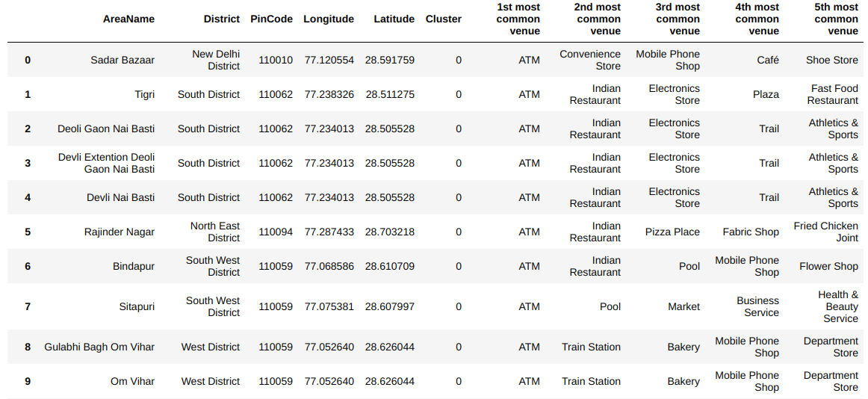Viewport: 868px width, 399px height.
Task: Click the AreaName column header
Action: point(128,19)
